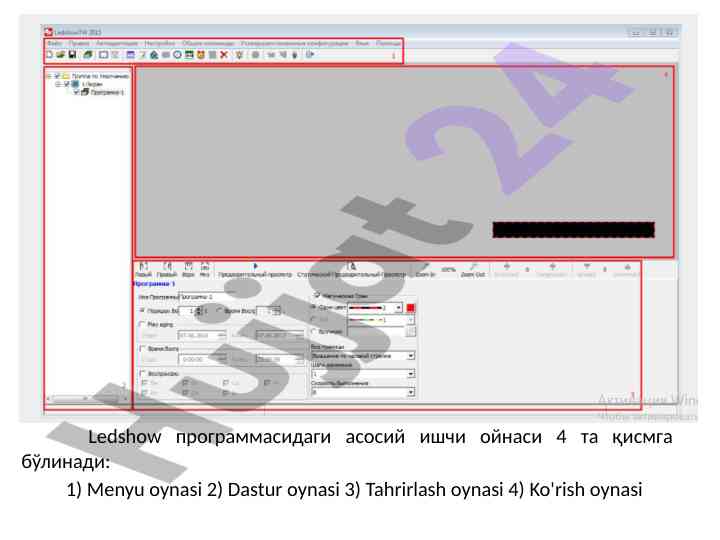Click the empty screen rectangle toolbar icon

pos(103,55)
